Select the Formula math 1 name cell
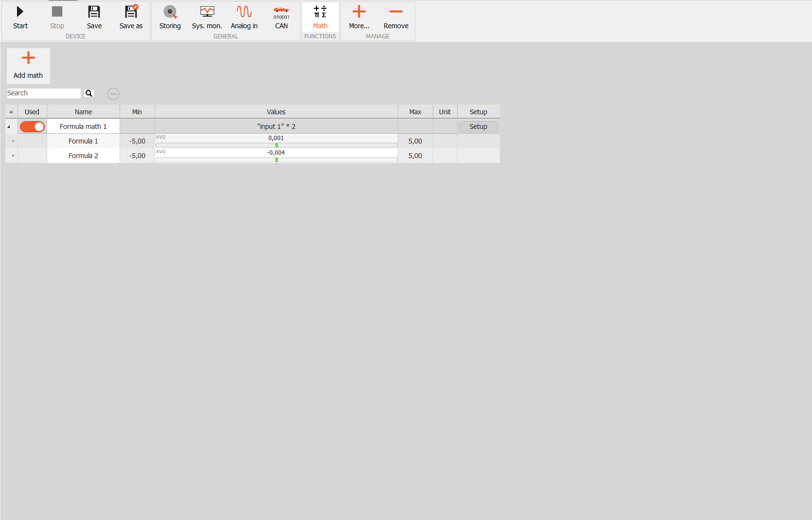The image size is (812, 520). 83,126
